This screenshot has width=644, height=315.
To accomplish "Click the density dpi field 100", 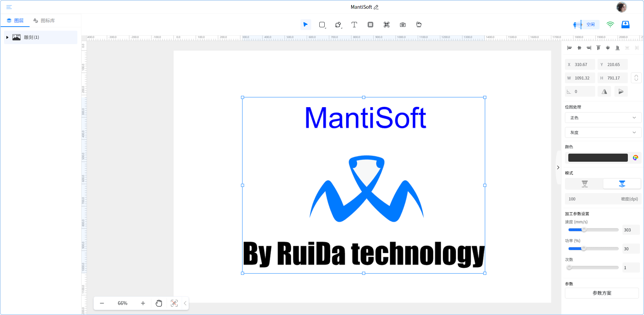I will click(x=603, y=199).
